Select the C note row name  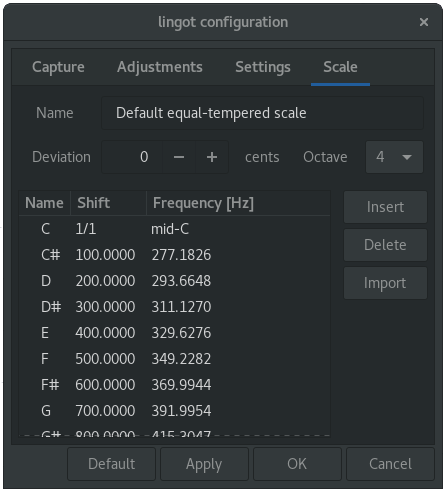[x=46, y=229]
